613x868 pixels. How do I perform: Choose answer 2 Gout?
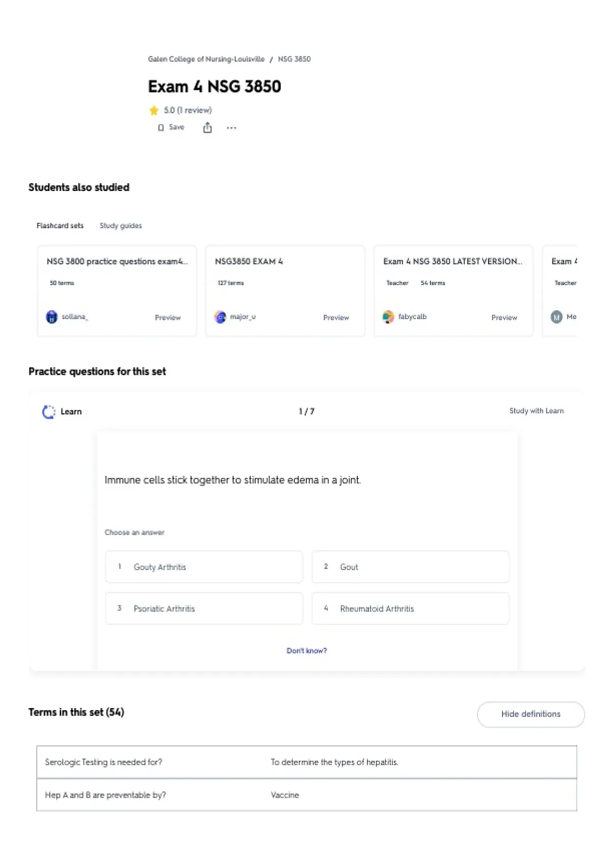pos(410,567)
